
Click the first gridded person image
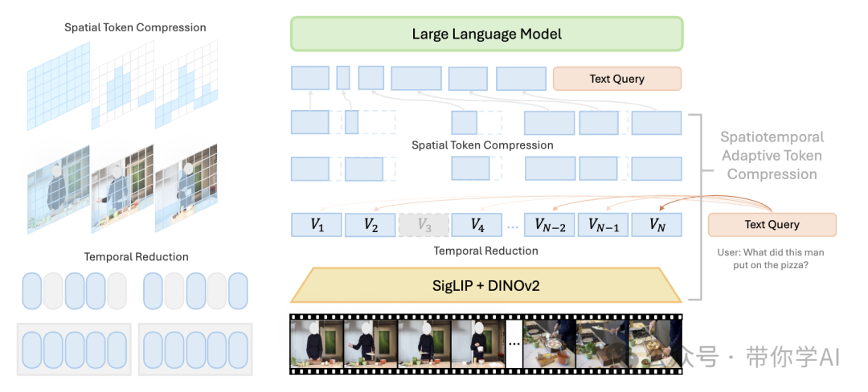(58, 189)
